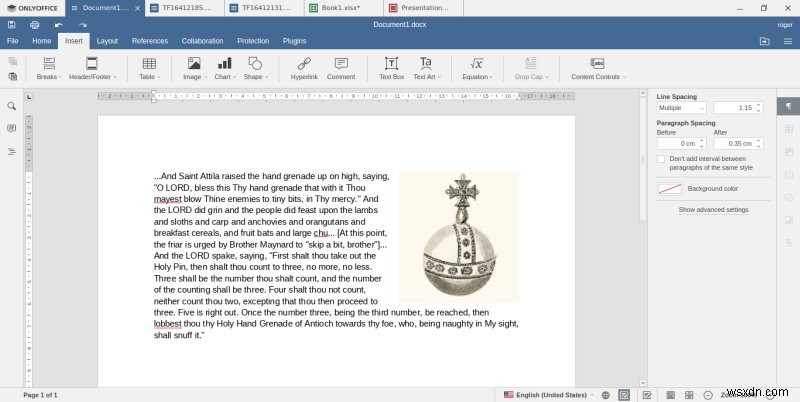Redo the last undone action
Image resolution: width=800 pixels, height=402 pixels.
click(x=83, y=24)
